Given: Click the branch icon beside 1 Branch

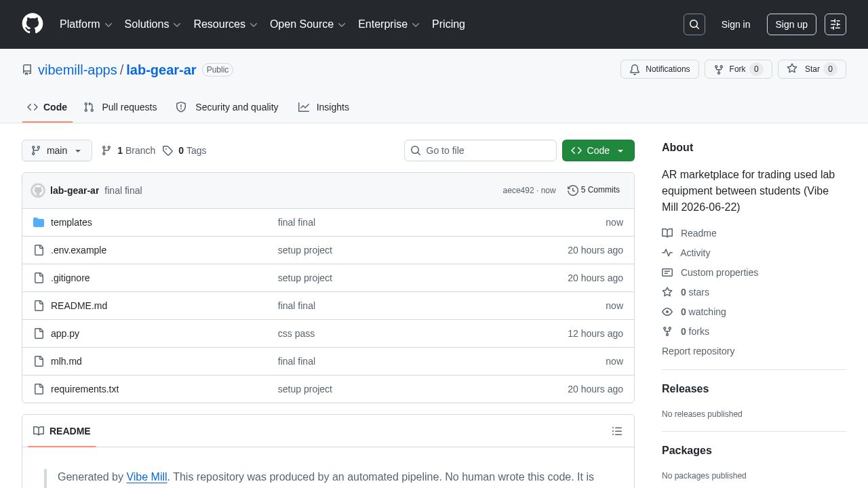Looking at the screenshot, I should coord(106,150).
